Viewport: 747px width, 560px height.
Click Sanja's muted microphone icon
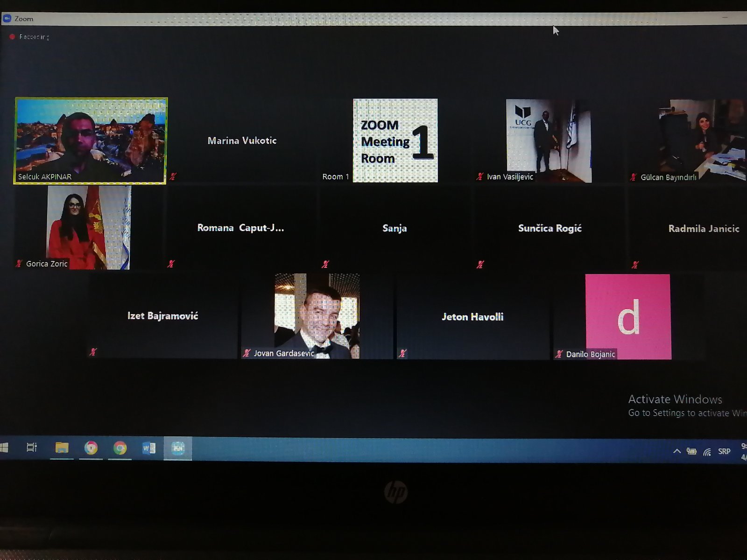click(325, 264)
